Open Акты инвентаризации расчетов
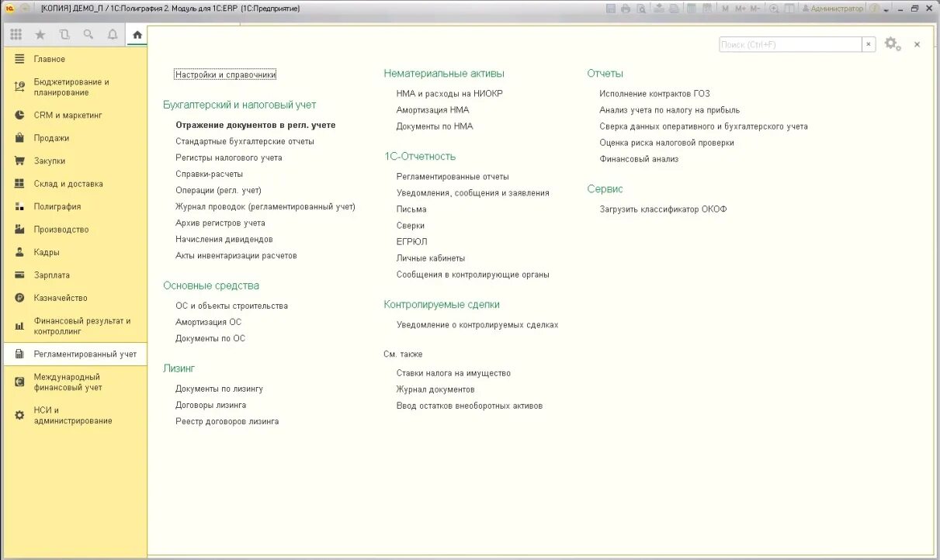Image resolution: width=940 pixels, height=560 pixels. pyautogui.click(x=236, y=255)
